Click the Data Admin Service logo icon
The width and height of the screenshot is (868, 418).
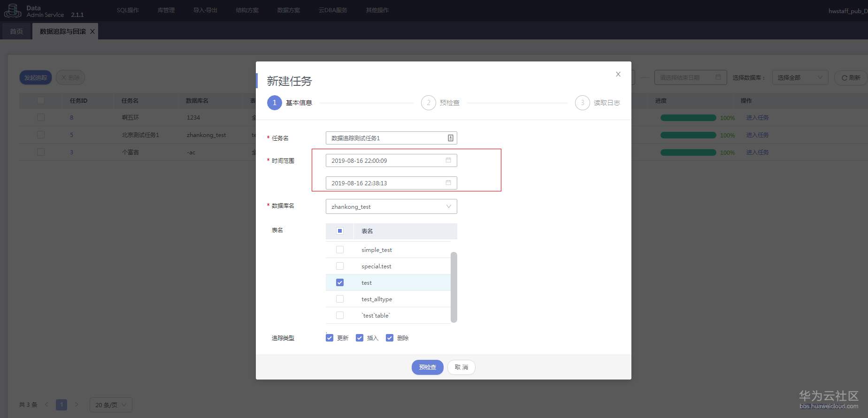point(12,11)
